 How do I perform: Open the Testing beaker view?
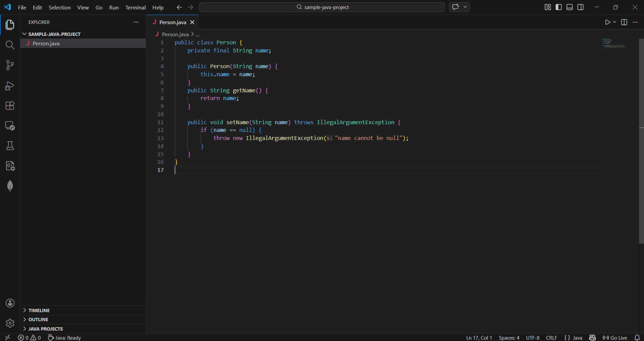point(10,146)
